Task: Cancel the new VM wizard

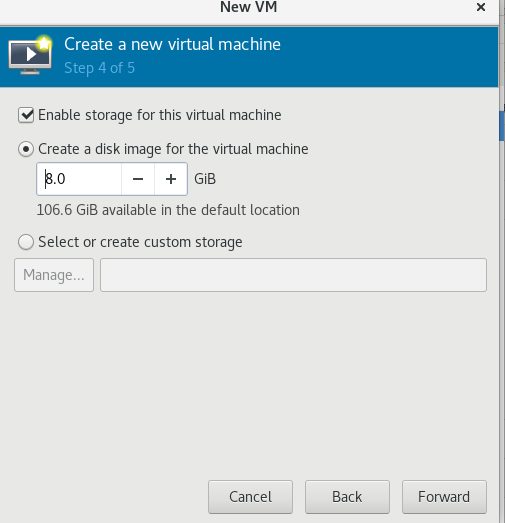Action: pyautogui.click(x=250, y=497)
